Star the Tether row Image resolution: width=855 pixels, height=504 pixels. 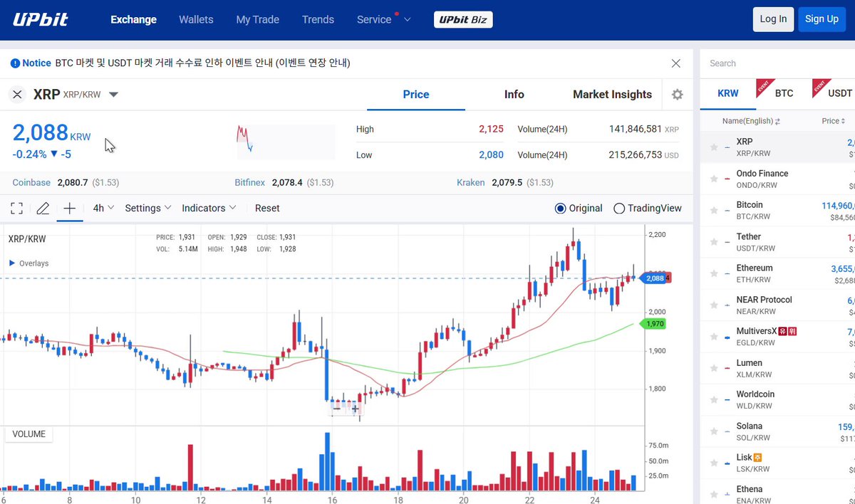click(714, 242)
